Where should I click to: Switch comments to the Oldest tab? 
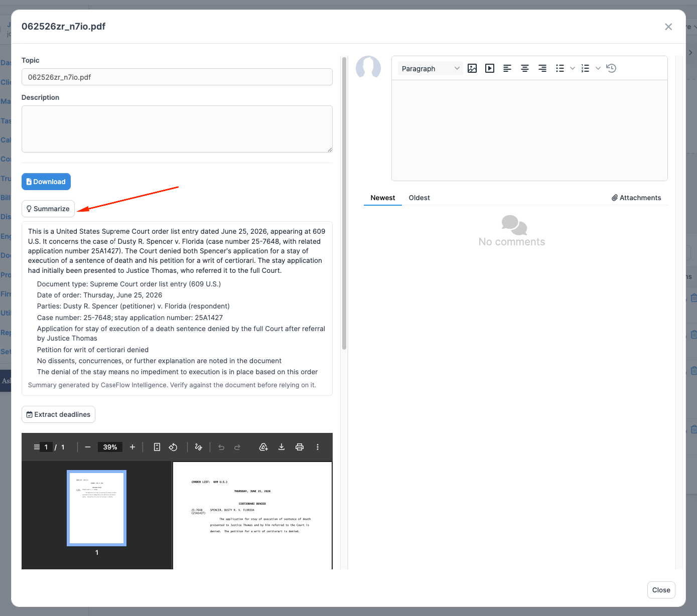pyautogui.click(x=419, y=198)
